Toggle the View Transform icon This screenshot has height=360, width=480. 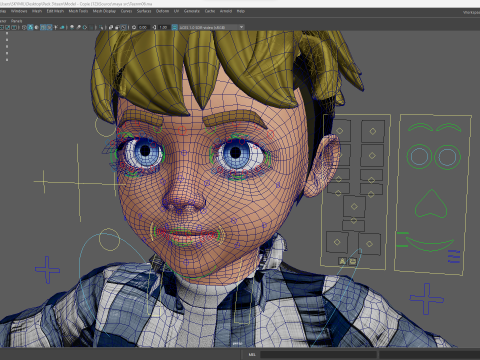pos(174,27)
